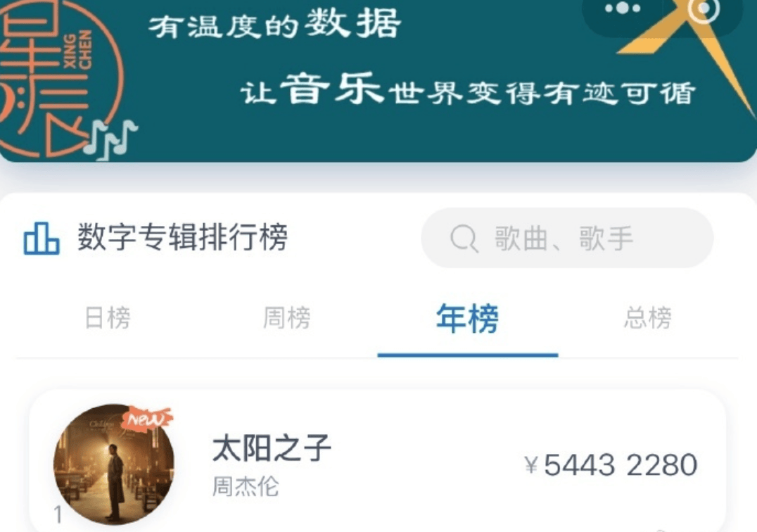Click the bar chart ranking icon

42,238
